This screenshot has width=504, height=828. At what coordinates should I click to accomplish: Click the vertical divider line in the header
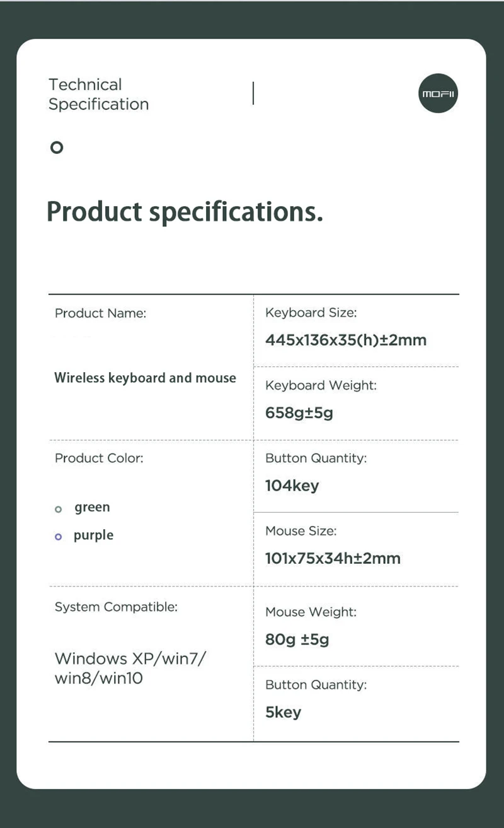253,93
